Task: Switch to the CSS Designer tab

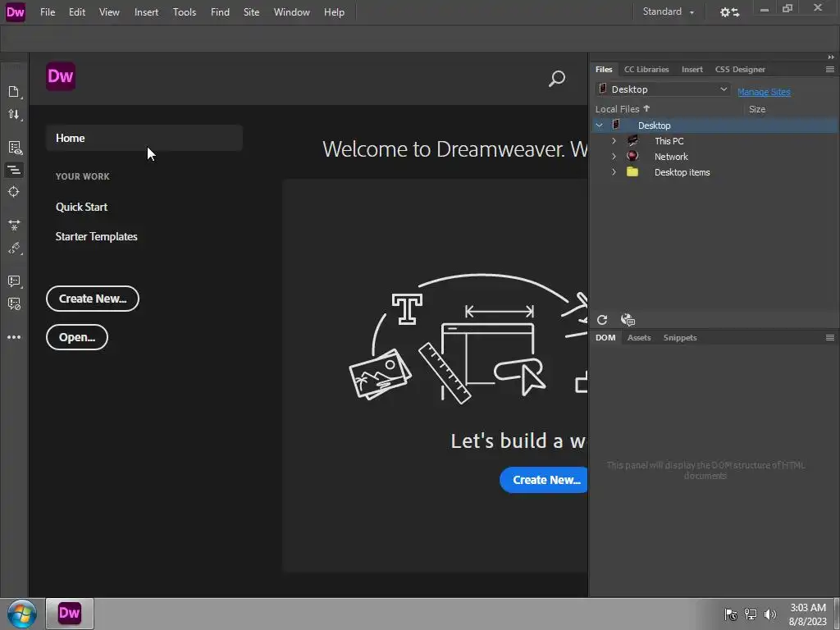Action: [x=740, y=69]
